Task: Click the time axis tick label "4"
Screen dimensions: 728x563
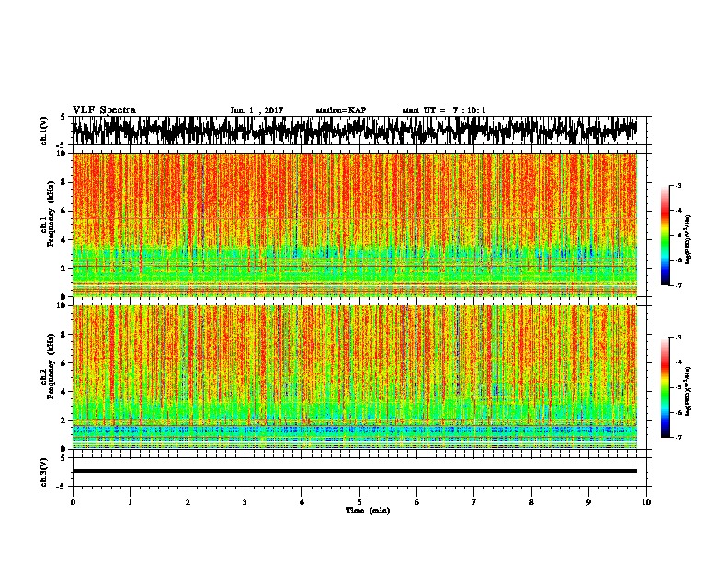Action: (x=302, y=502)
